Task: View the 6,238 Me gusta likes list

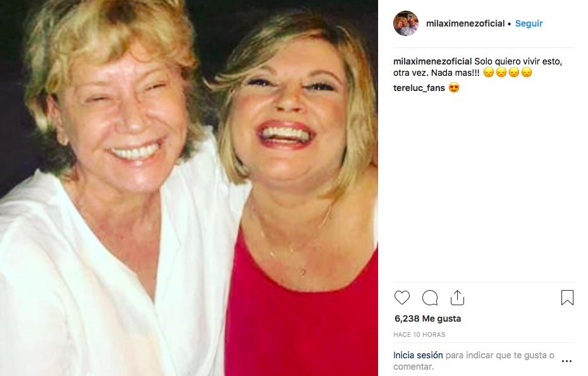Action: [427, 318]
